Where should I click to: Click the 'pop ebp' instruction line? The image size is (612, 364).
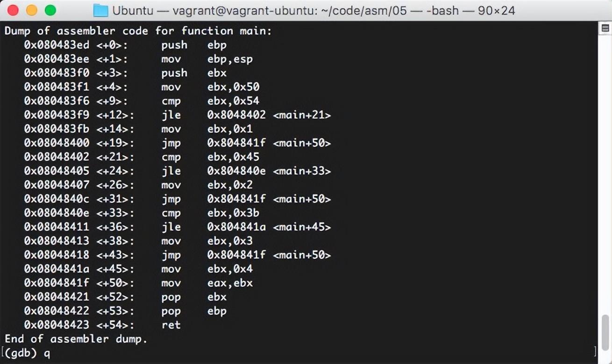click(125, 311)
